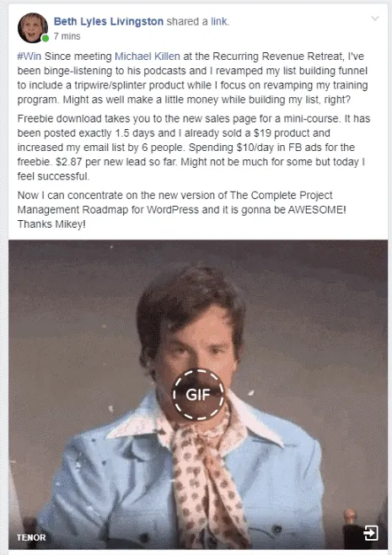The image size is (392, 555).
Task: Follow the shared 'link' hyperlink
Action: click(219, 22)
